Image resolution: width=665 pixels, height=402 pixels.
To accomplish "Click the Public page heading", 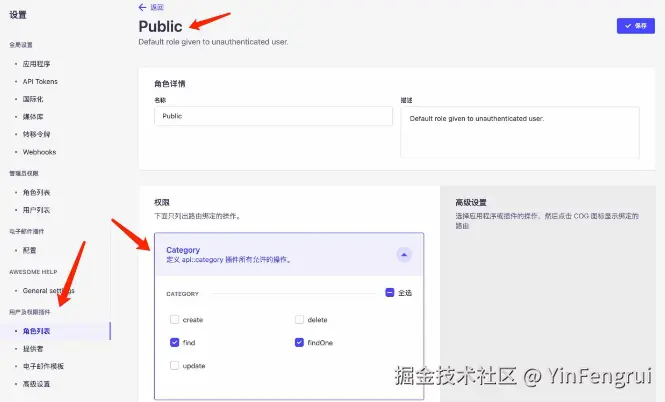I will [x=160, y=26].
